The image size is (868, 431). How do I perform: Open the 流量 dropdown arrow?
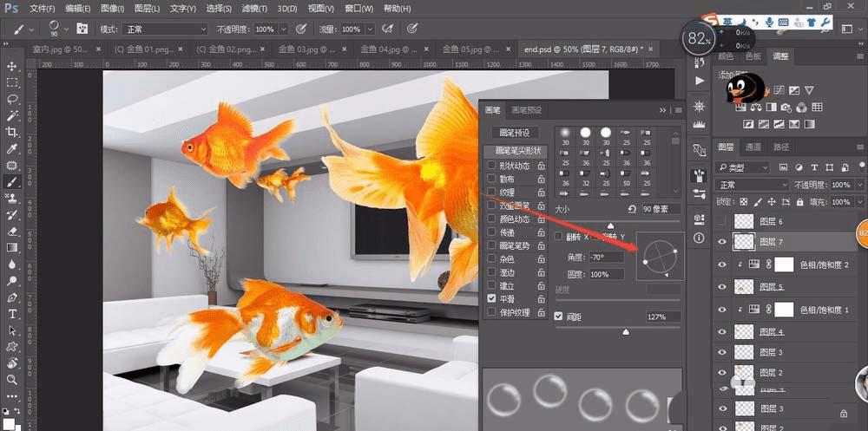tap(370, 29)
